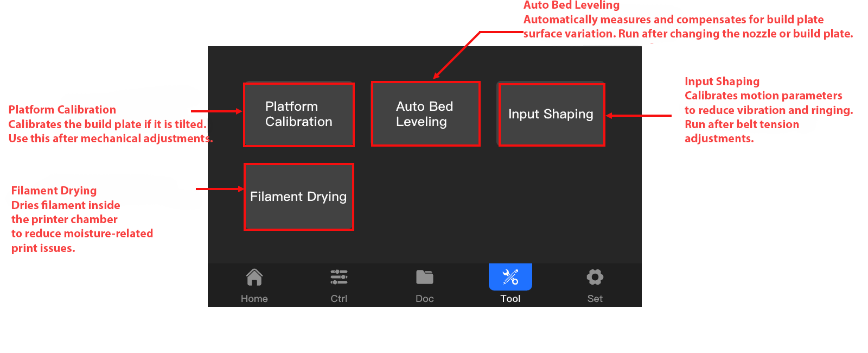This screenshot has width=868, height=353.
Task: Click the Tool wrench and screwdriver icon
Action: click(510, 277)
